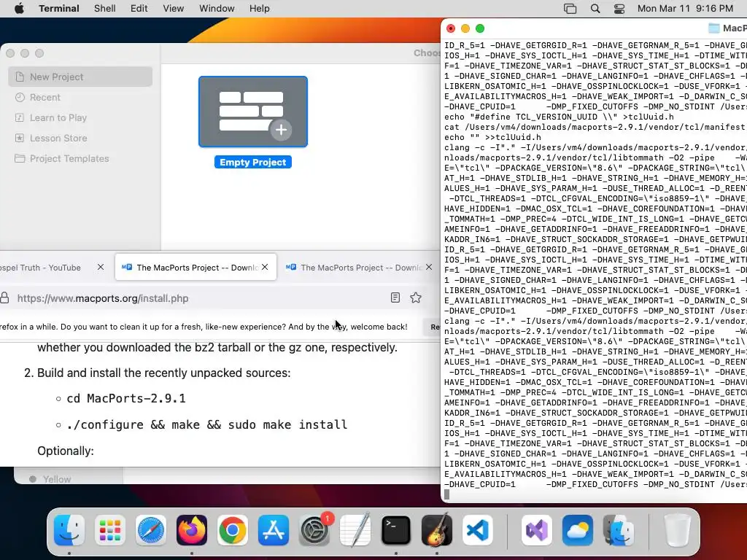
Task: Open Migration Assistant dock icon
Action: click(x=619, y=530)
